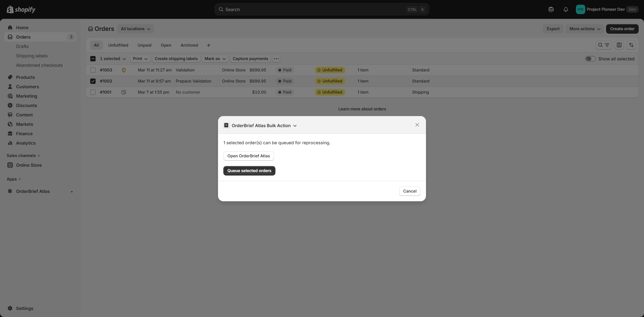Click the pin dot next to OrderBrief Atlas
Viewport: 644px width, 317px height.
(x=72, y=192)
